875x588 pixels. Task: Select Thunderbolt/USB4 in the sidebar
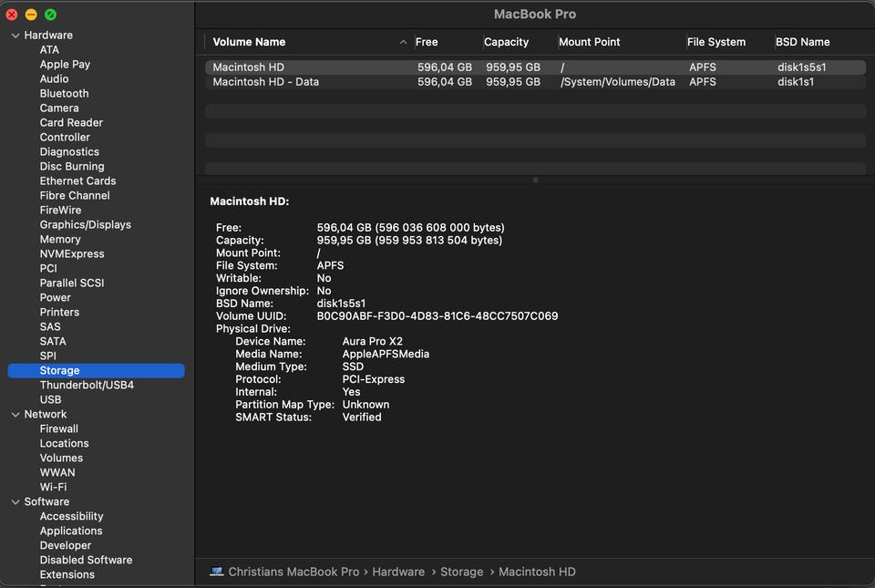[x=87, y=385]
